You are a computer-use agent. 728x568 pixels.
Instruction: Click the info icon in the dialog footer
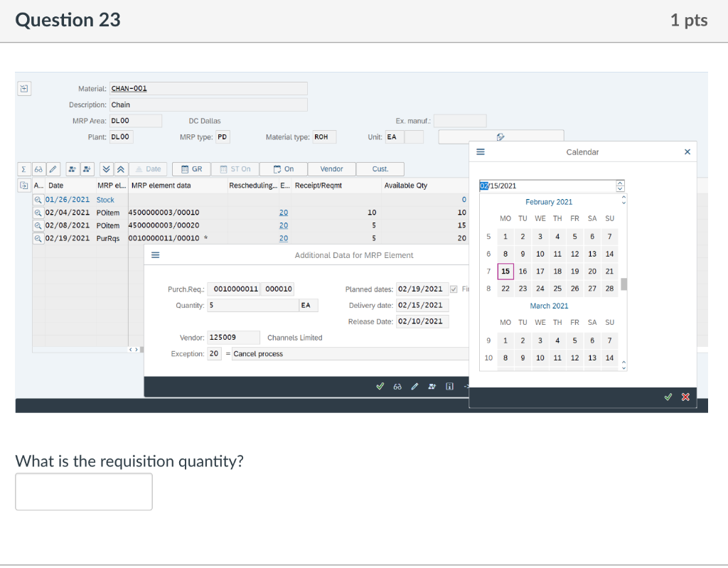(x=449, y=387)
